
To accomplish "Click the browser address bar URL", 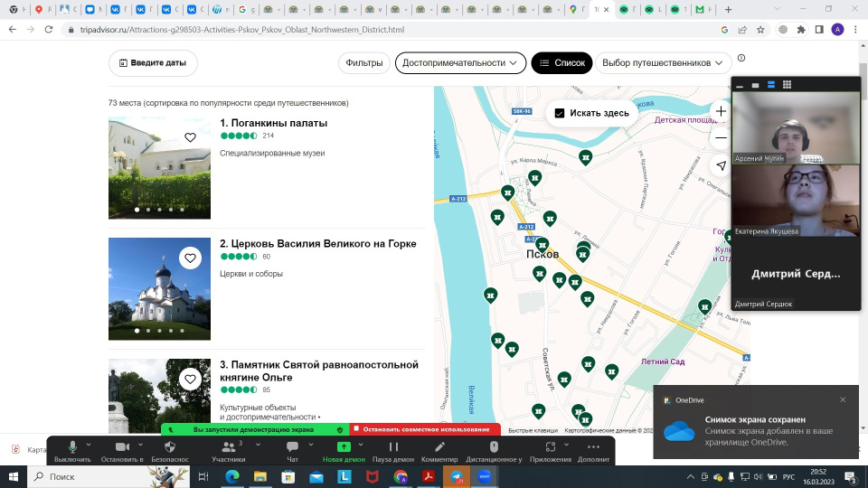I will point(242,30).
